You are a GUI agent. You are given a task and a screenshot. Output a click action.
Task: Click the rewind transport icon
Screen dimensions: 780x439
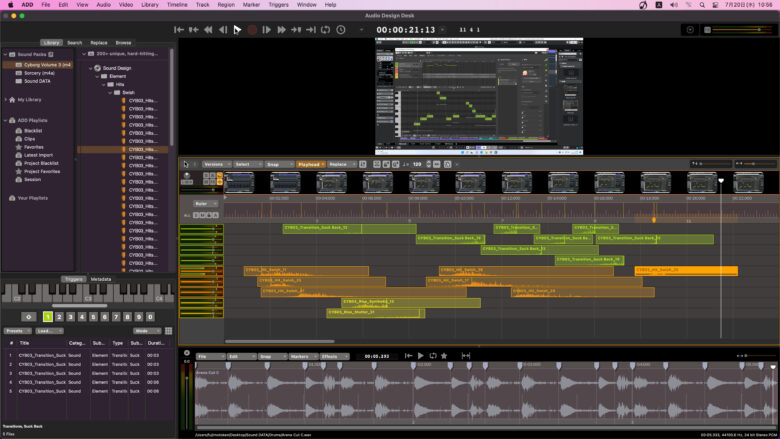208,30
